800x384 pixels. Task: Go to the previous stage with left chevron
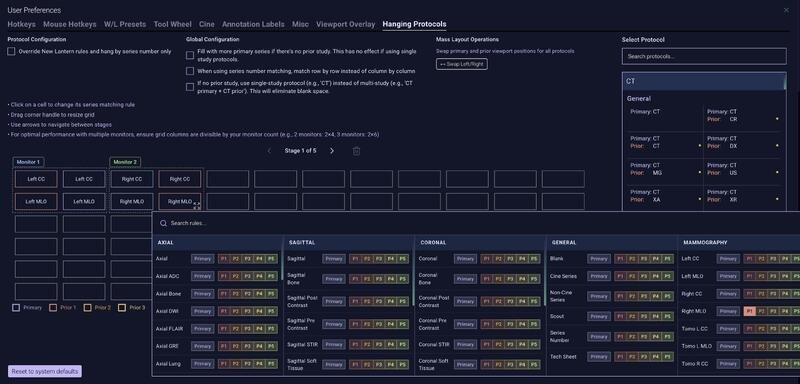tap(269, 151)
